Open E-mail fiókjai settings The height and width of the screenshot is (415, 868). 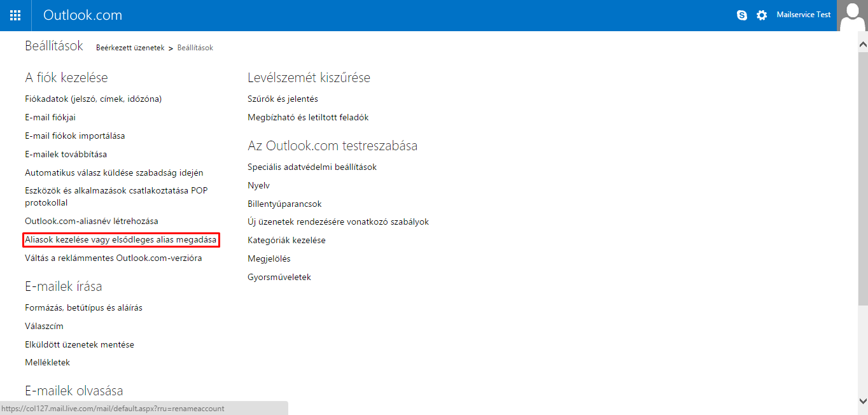pos(50,117)
